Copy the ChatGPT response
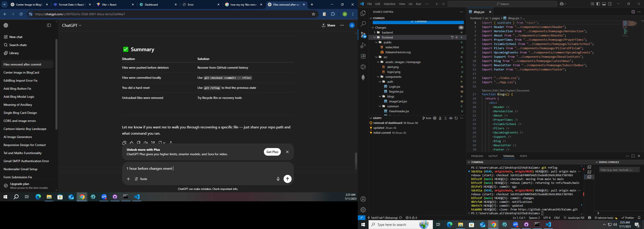Screen dimensions: 644x229 pos(124,143)
